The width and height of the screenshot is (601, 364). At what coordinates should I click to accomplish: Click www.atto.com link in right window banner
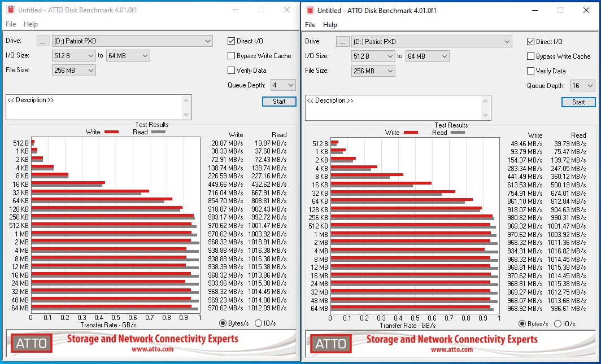[451, 349]
